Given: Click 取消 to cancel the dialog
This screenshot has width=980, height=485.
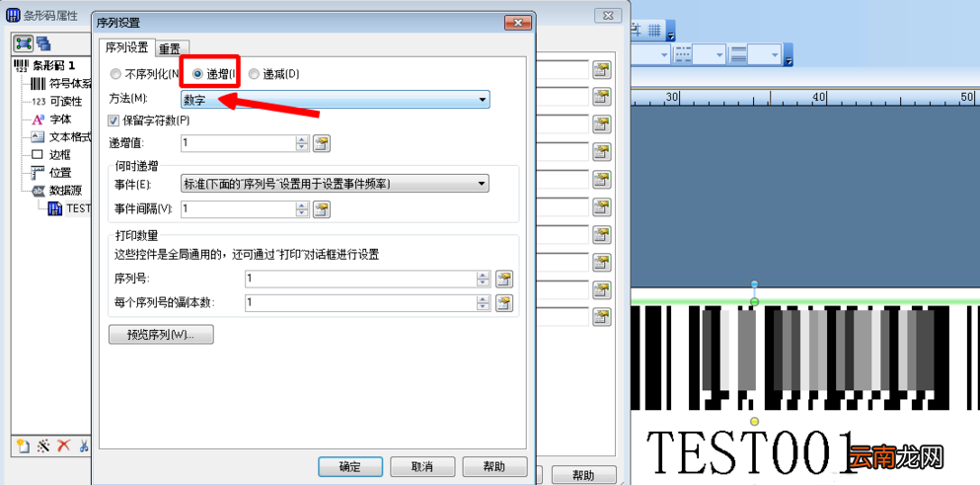Looking at the screenshot, I should point(422,467).
